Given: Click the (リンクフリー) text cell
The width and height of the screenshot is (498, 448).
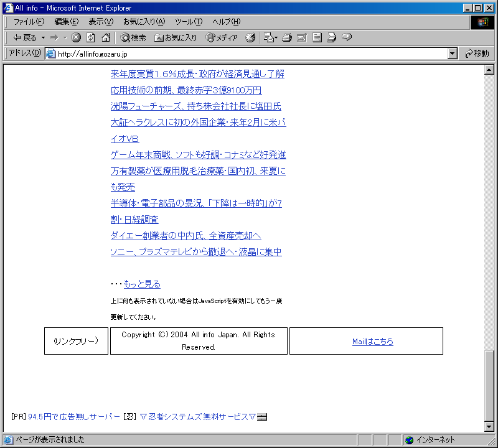Looking at the screenshot, I should click(76, 341).
